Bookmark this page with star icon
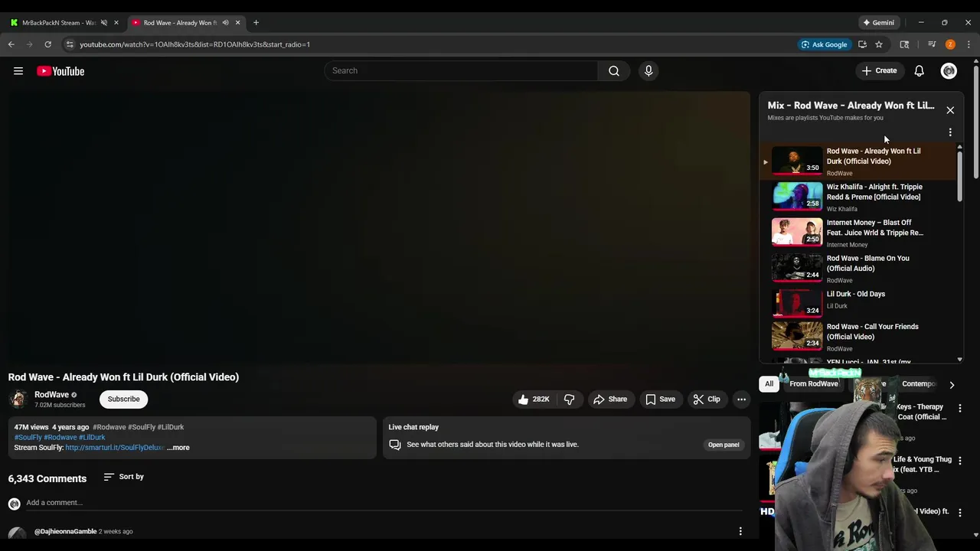980x551 pixels. 879,44
